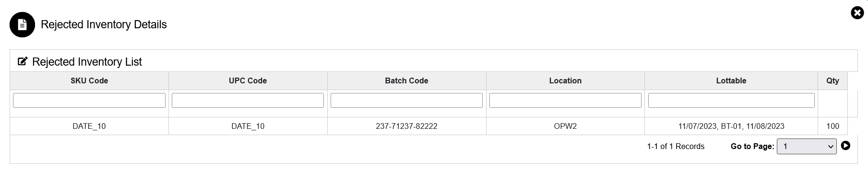Screen dimensions: 868x184
Task: Sort by Qty column header
Action: click(832, 80)
